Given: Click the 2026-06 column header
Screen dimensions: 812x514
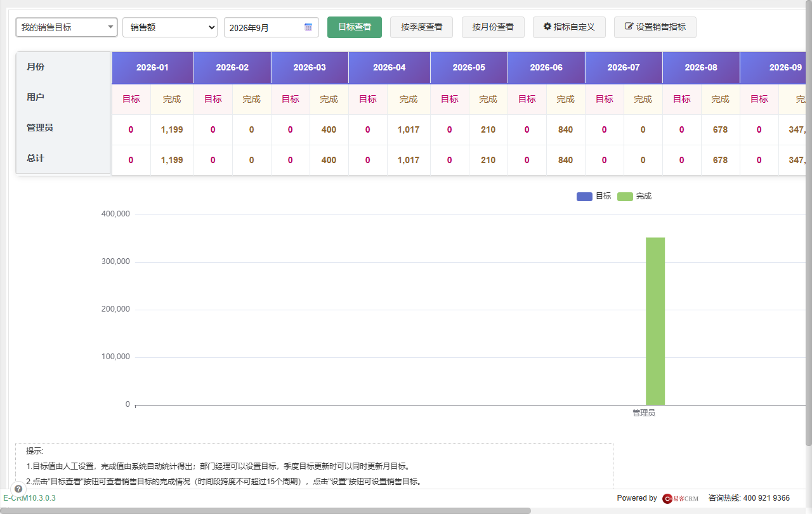Looking at the screenshot, I should pos(546,67).
